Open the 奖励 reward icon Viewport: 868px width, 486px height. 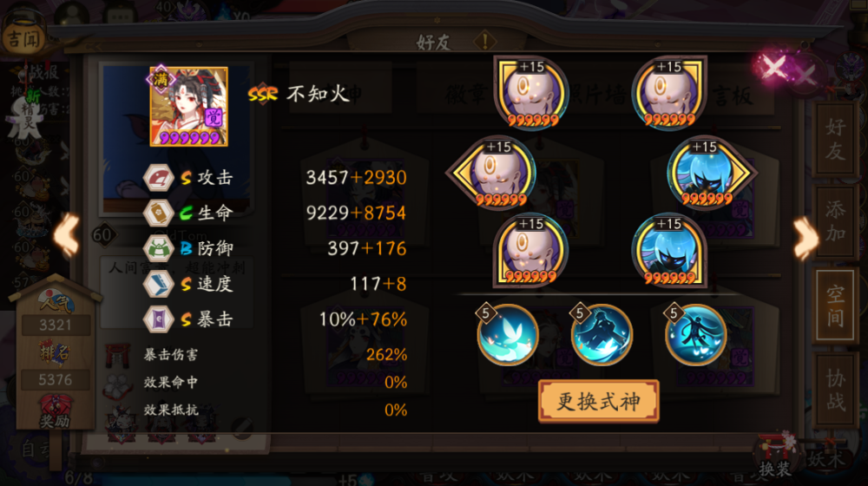pos(55,411)
